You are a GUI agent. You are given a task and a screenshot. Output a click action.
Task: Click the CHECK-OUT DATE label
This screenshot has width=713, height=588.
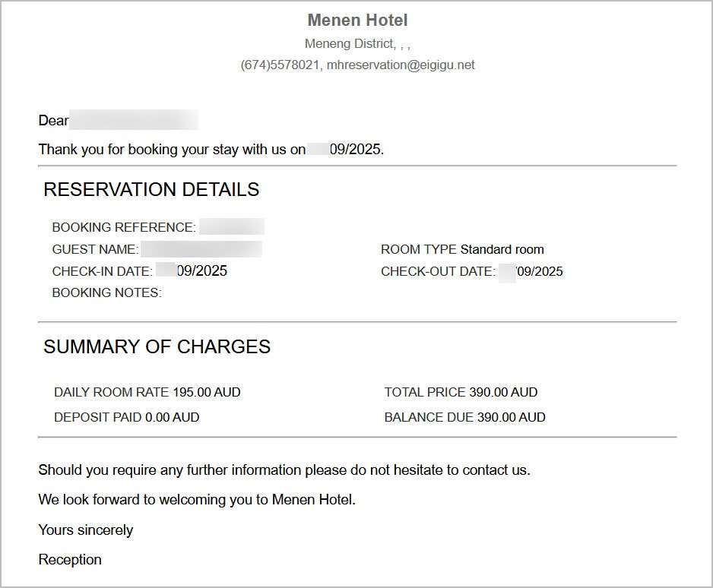click(x=438, y=271)
